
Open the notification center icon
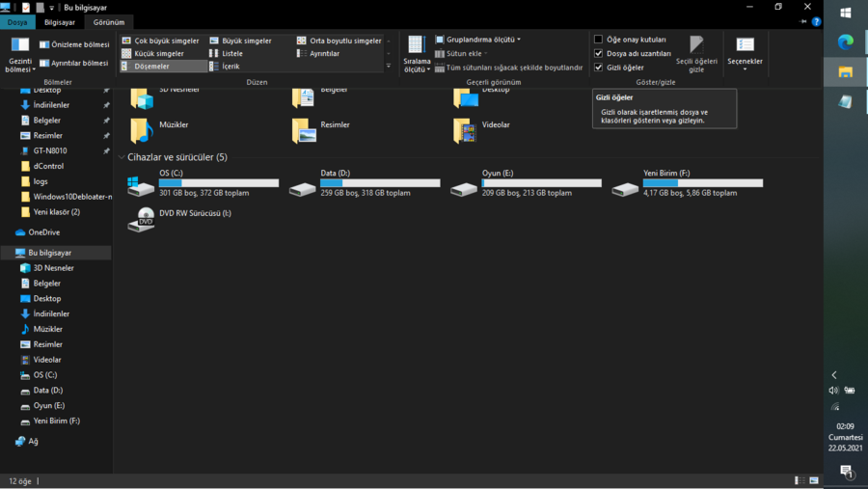[846, 472]
